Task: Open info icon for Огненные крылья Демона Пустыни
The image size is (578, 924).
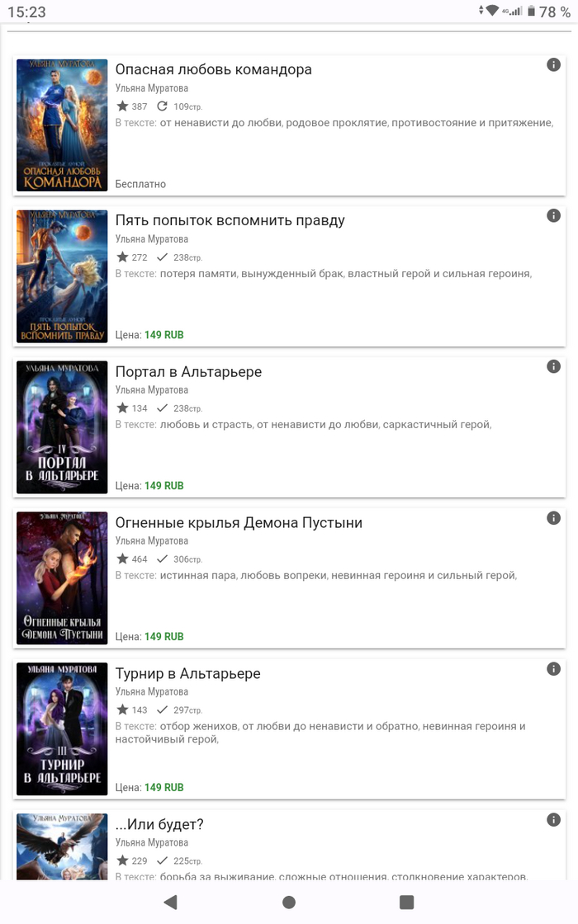Action: [553, 518]
